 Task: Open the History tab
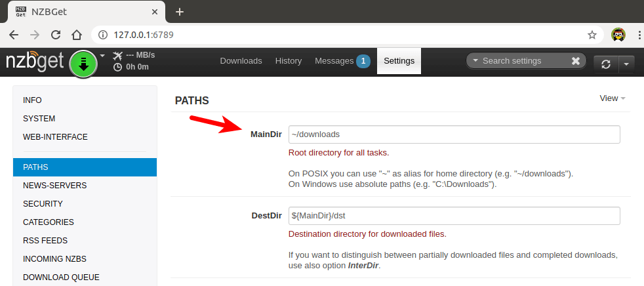(289, 61)
